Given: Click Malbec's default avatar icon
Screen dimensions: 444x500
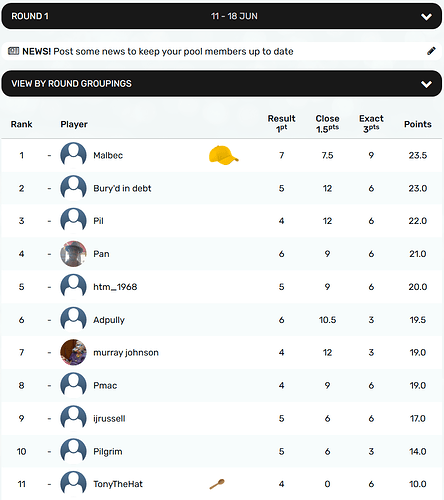Looking at the screenshot, I should [x=73, y=155].
